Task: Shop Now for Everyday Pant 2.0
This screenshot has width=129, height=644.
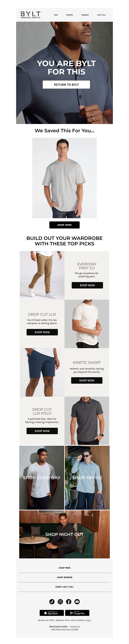Action: (x=87, y=285)
